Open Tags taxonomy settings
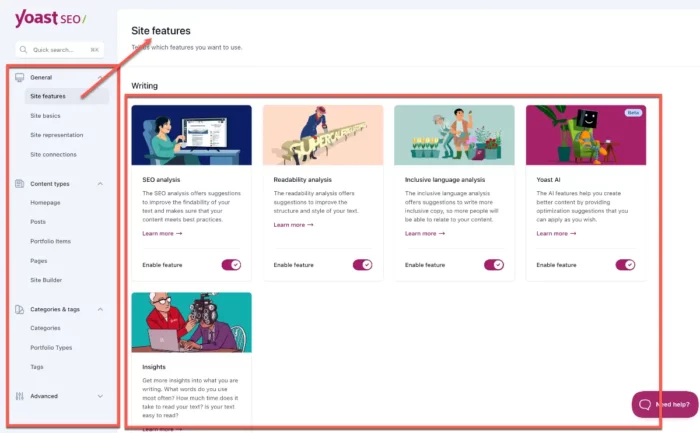Viewport: 700px width, 433px height. [37, 367]
